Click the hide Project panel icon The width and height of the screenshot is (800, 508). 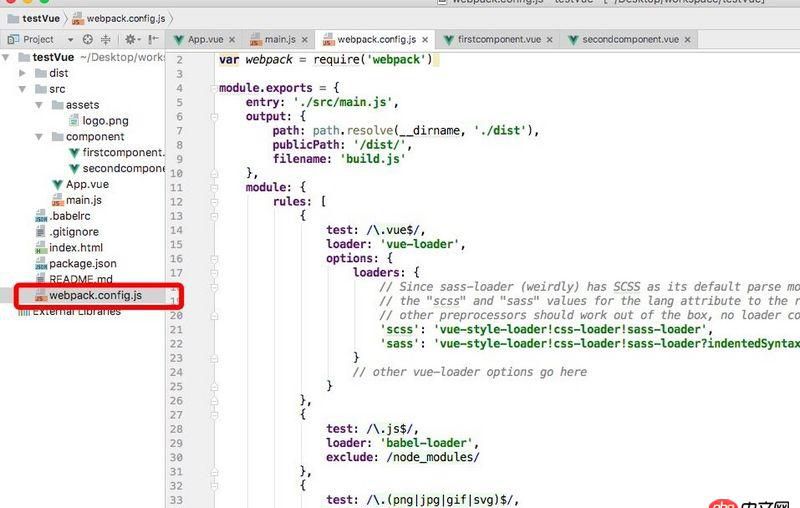click(153, 39)
